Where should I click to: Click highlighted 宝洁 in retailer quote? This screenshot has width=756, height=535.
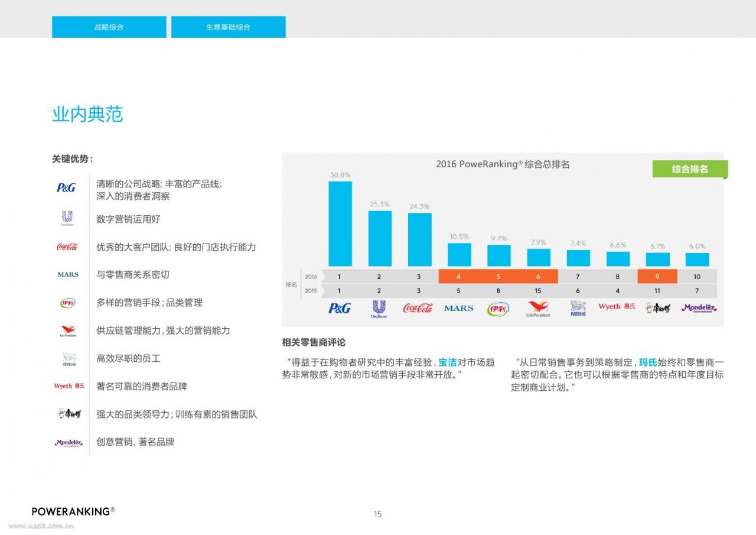[x=448, y=362]
